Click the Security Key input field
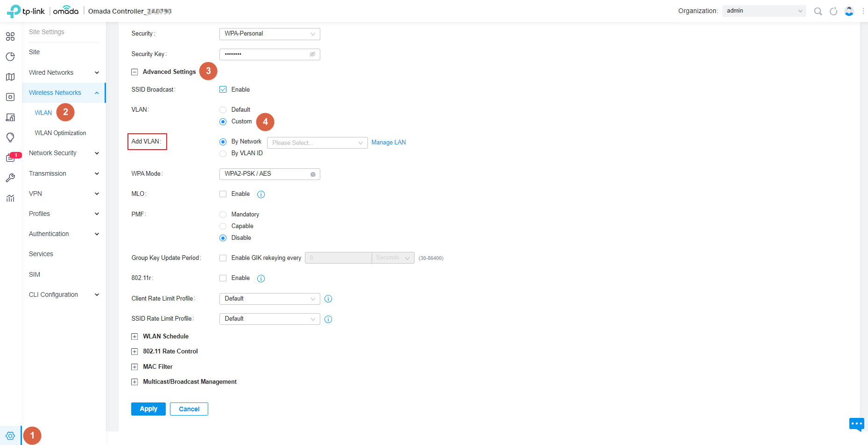This screenshot has width=868, height=445. pyautogui.click(x=270, y=54)
